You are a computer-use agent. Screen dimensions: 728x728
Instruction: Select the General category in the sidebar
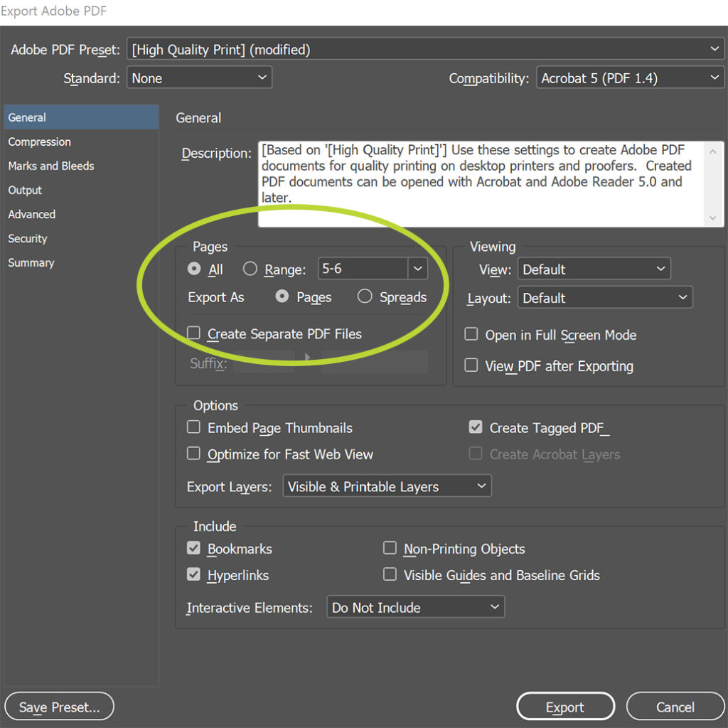pos(81,117)
